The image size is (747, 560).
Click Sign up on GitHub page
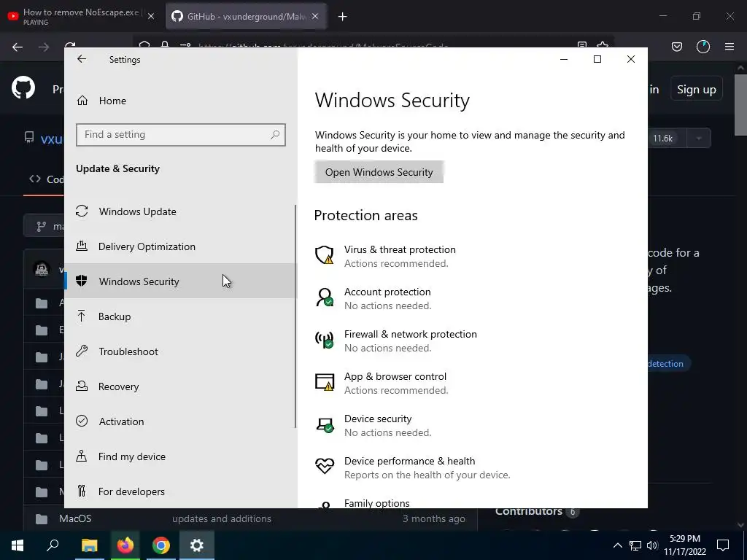click(697, 90)
